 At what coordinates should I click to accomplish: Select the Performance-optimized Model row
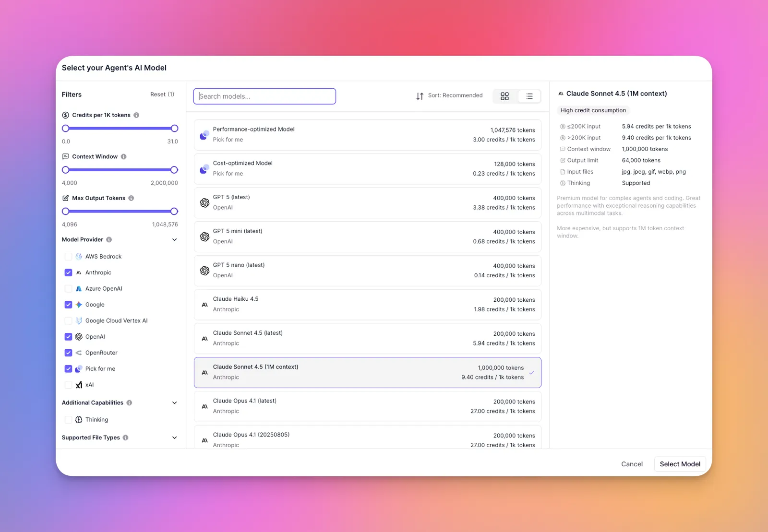pyautogui.click(x=368, y=135)
